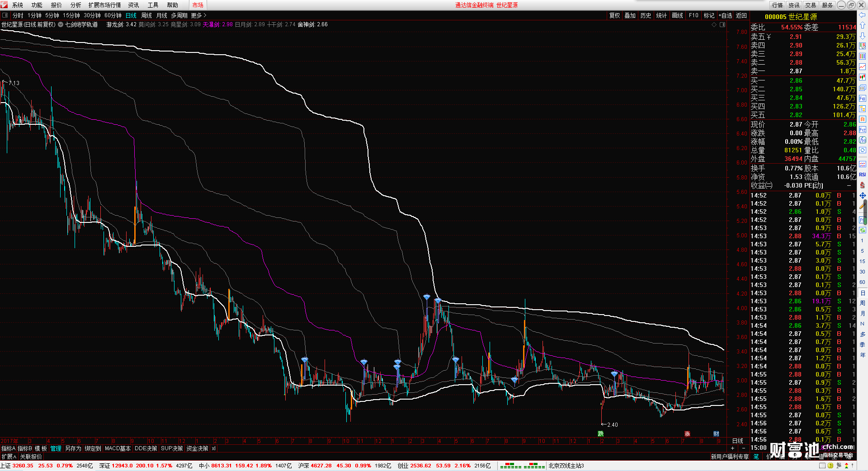Switch sidebar period to 15 minutes

coord(863,261)
